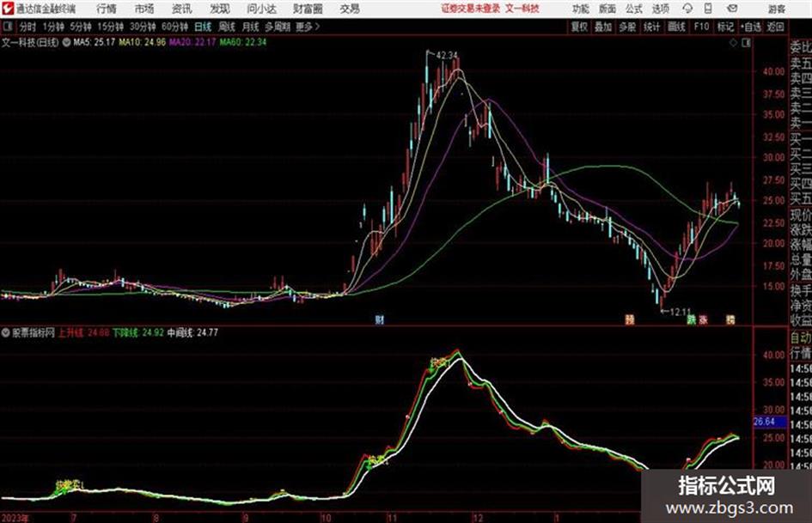This screenshot has height=523, width=812.
Task: Click the 多股 multi-stock button
Action: tap(627, 27)
